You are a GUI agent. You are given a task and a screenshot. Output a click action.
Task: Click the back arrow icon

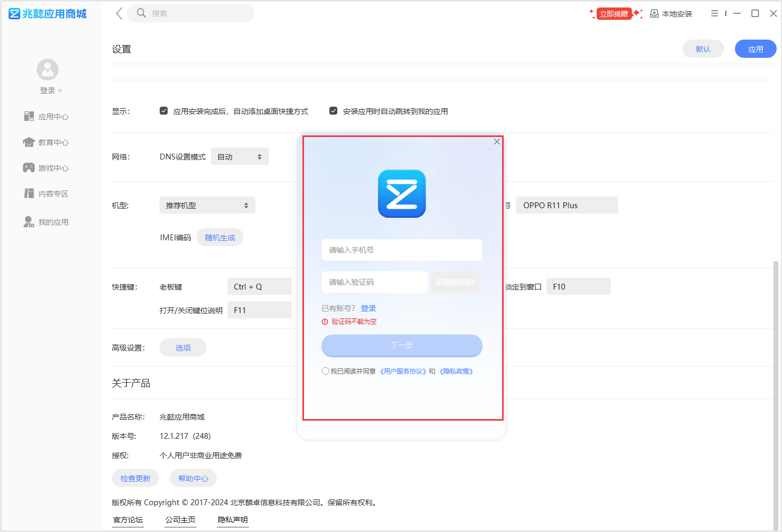coord(119,13)
